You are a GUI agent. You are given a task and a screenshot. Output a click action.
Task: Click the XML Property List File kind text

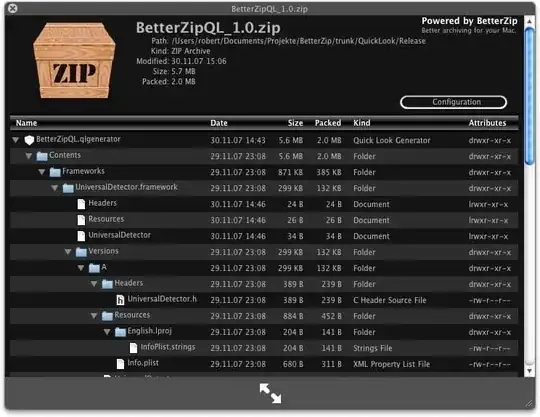[x=392, y=364]
